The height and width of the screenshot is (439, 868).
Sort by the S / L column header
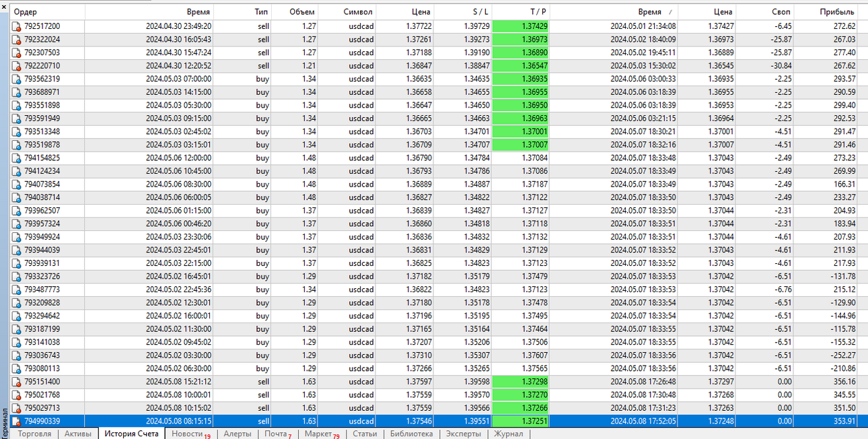click(x=464, y=12)
